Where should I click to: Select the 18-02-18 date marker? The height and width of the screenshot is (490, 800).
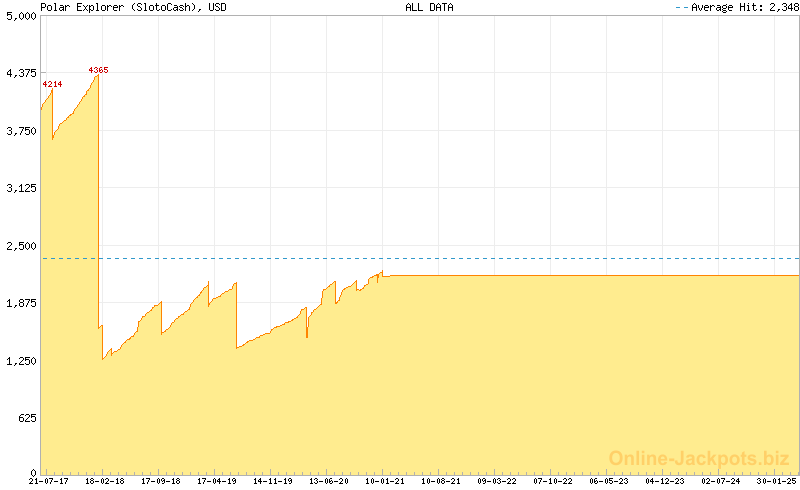coord(104,481)
